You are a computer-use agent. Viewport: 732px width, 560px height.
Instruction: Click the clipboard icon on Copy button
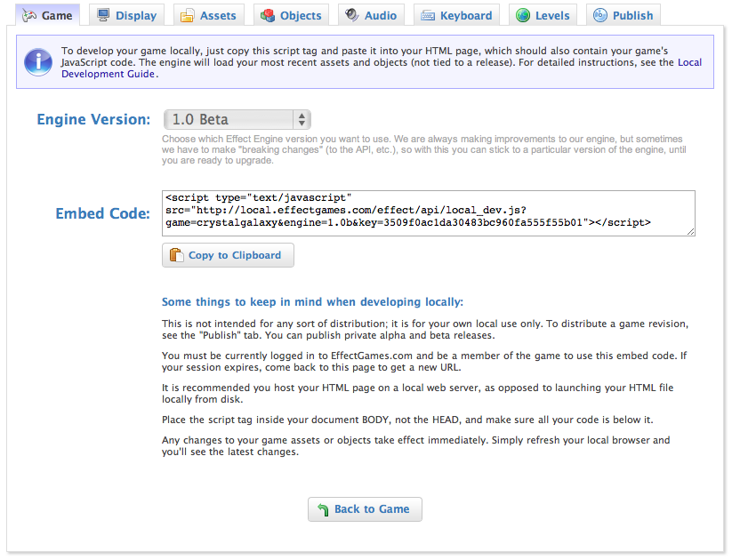click(175, 255)
